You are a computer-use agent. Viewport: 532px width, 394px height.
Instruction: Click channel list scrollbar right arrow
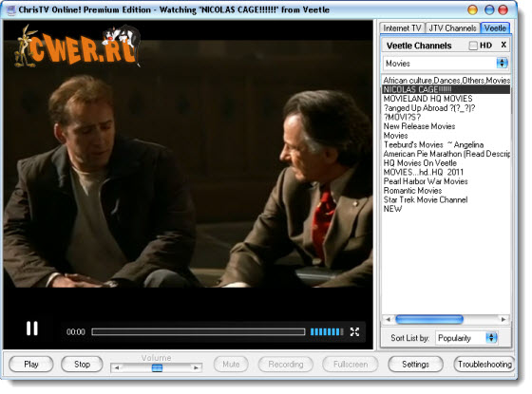[503, 319]
